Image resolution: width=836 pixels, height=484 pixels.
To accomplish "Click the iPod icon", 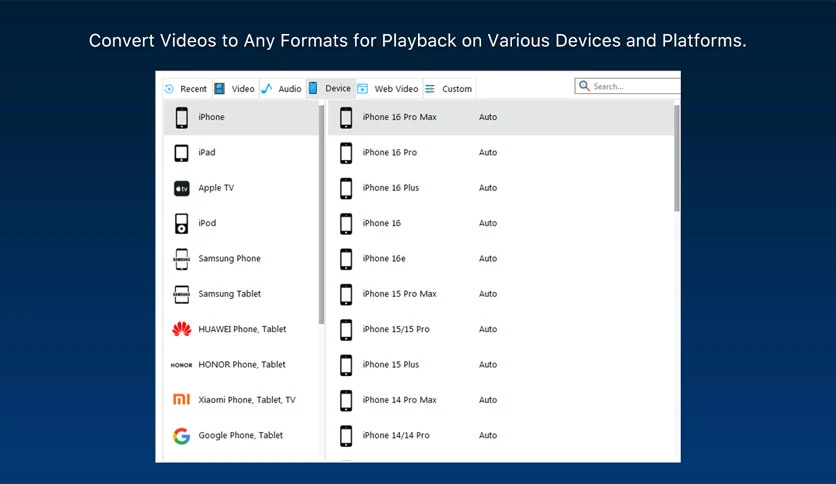I will [181, 224].
